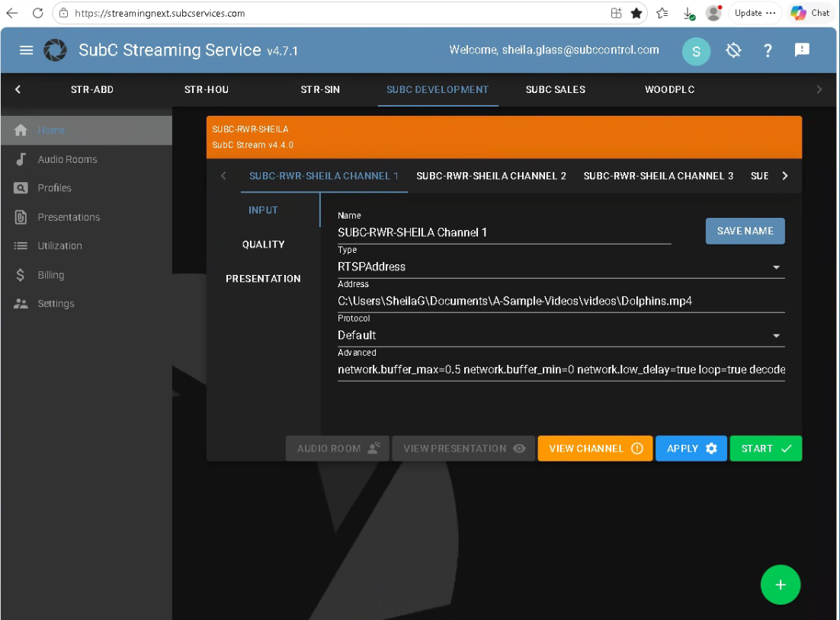This screenshot has width=840, height=620.
Task: Open Settings in the sidebar
Action: point(86,304)
